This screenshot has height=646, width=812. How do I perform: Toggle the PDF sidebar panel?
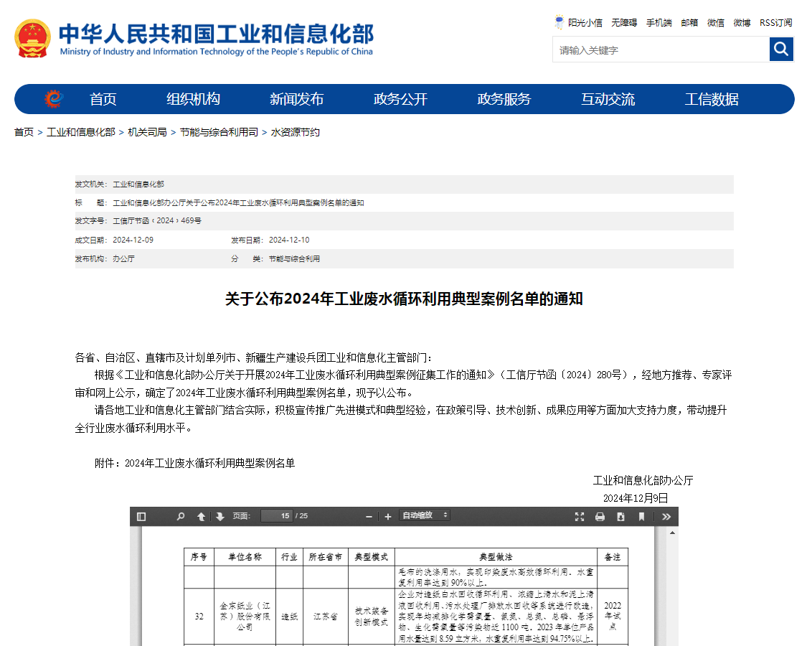[x=141, y=515]
